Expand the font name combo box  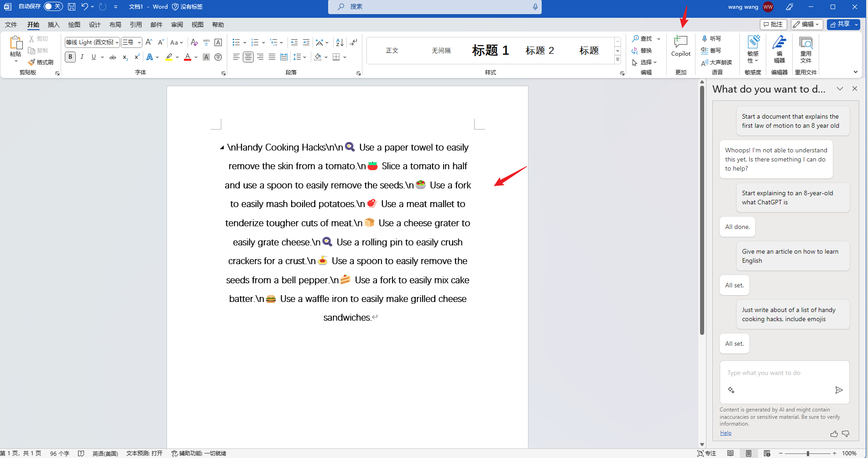click(x=117, y=42)
